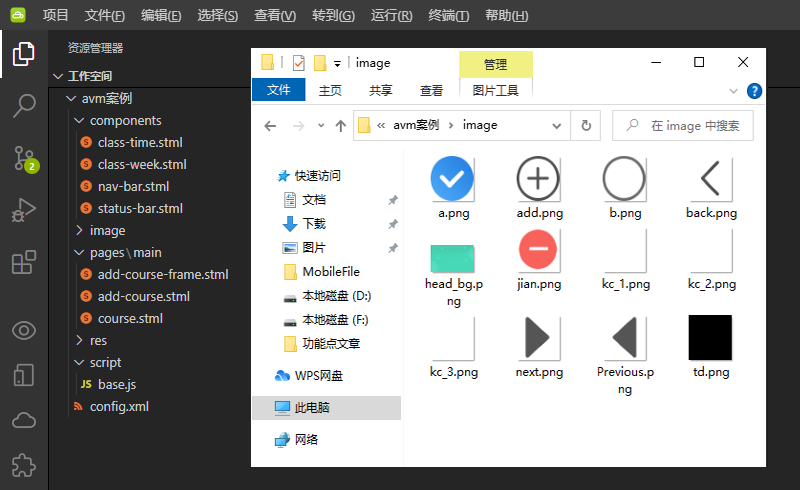
Task: Open course.stml file
Action: [130, 318]
